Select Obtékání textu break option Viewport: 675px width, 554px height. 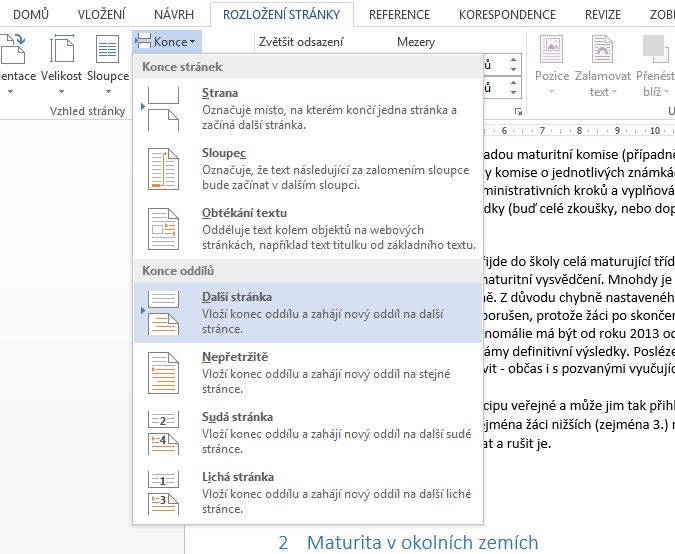click(x=308, y=229)
